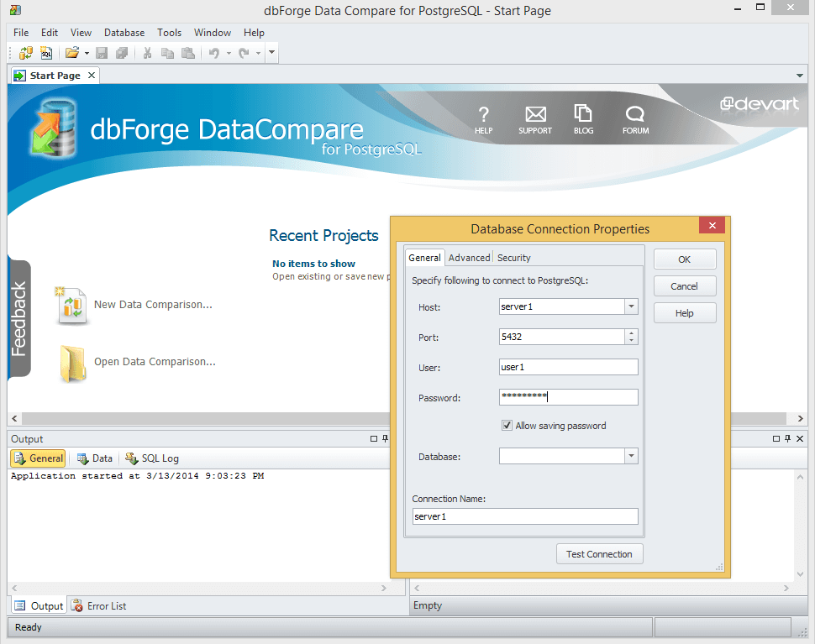Click the Test Connection button
This screenshot has width=815, height=644.
tap(599, 554)
